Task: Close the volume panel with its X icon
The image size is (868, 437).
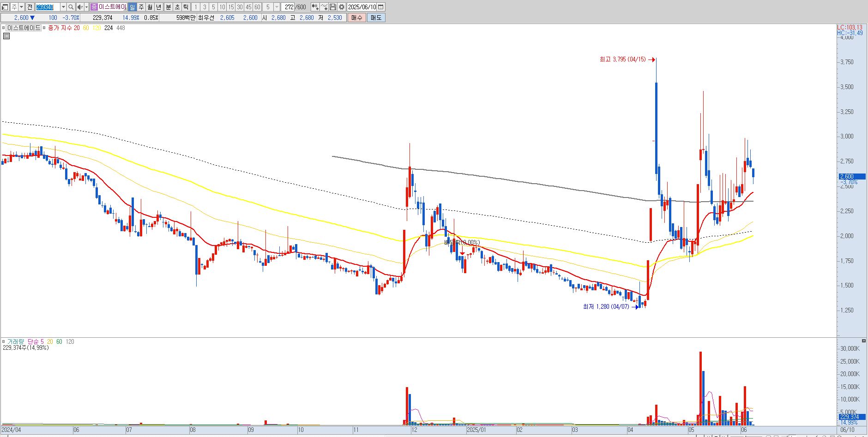Action: click(864, 341)
